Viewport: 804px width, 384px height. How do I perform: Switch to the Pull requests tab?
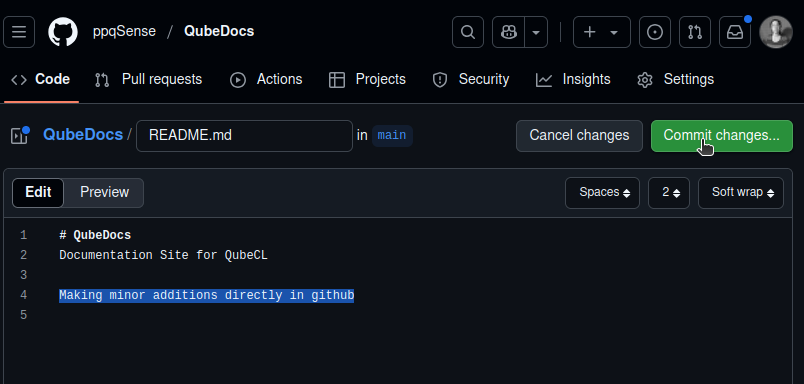tap(149, 79)
